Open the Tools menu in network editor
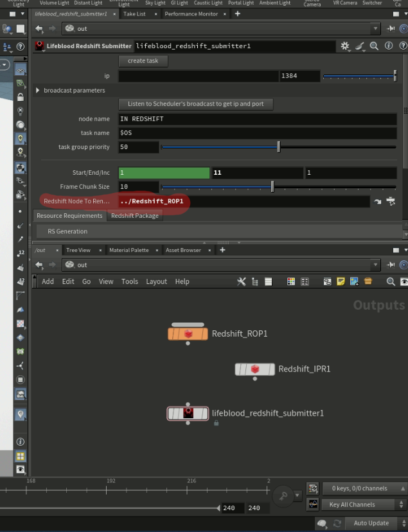The width and height of the screenshot is (408, 532). 130,281
